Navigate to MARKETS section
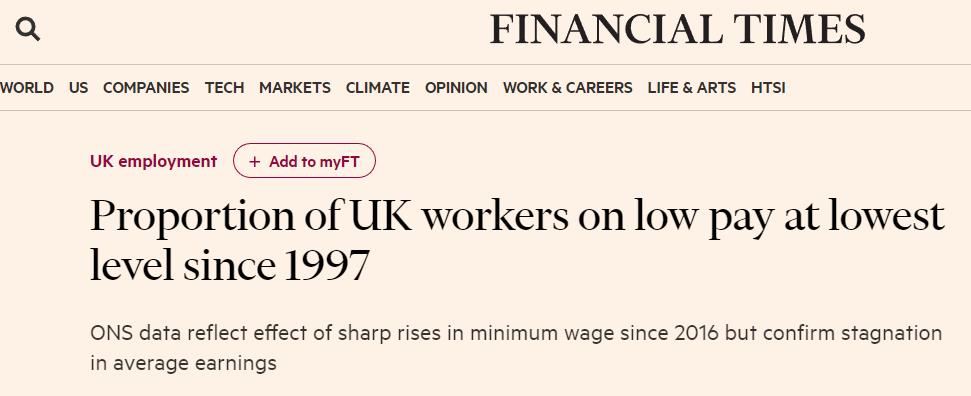This screenshot has width=971, height=396. tap(295, 88)
